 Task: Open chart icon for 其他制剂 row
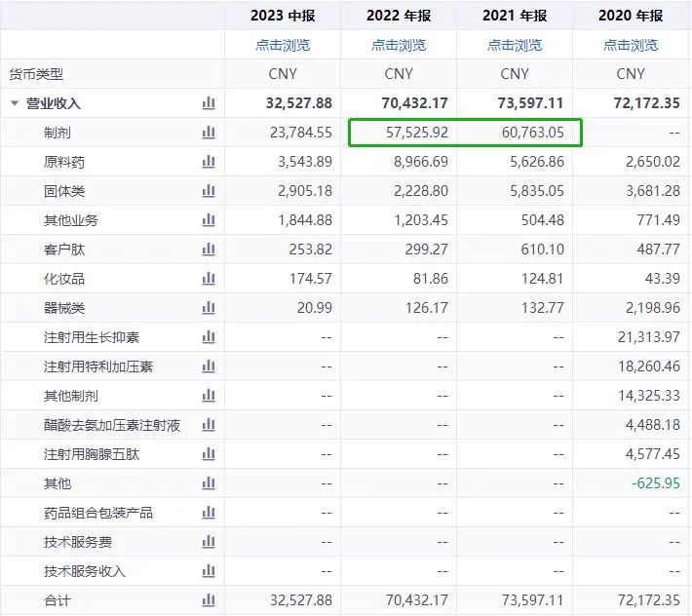[x=209, y=396]
